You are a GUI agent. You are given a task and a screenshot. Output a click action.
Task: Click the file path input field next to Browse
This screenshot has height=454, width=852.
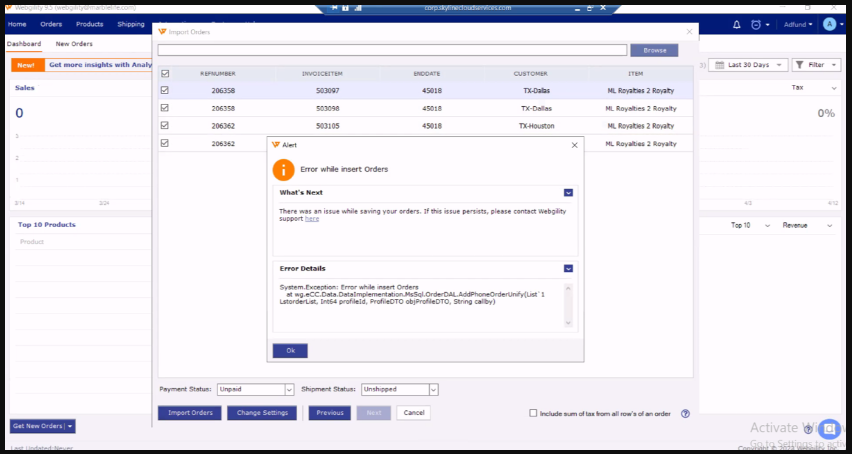point(392,50)
